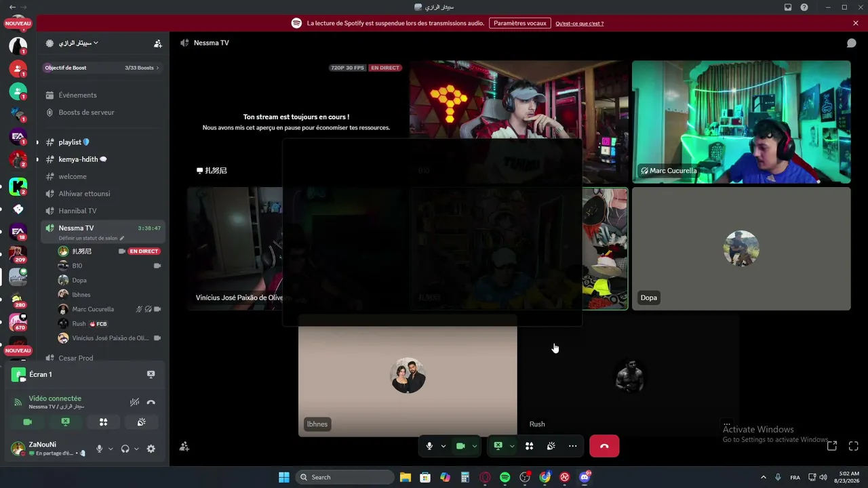Enter full screen for the voice call
This screenshot has height=488, width=868.
(x=854, y=446)
